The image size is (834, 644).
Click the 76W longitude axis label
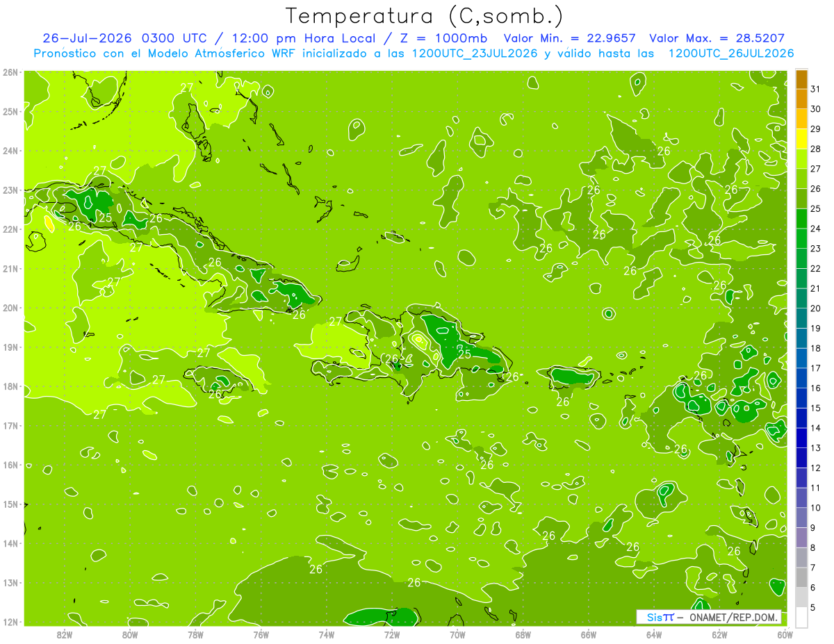click(261, 635)
